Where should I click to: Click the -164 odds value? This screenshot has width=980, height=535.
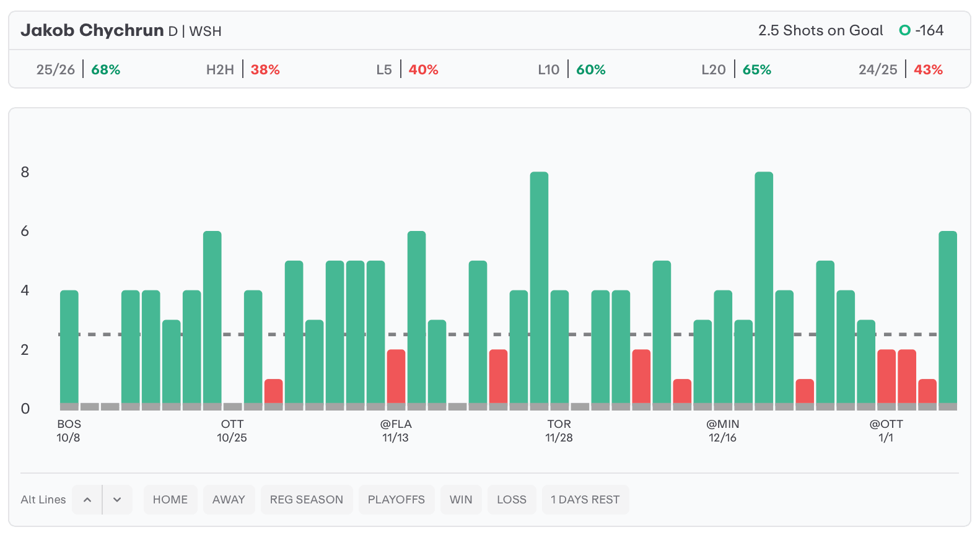929,30
